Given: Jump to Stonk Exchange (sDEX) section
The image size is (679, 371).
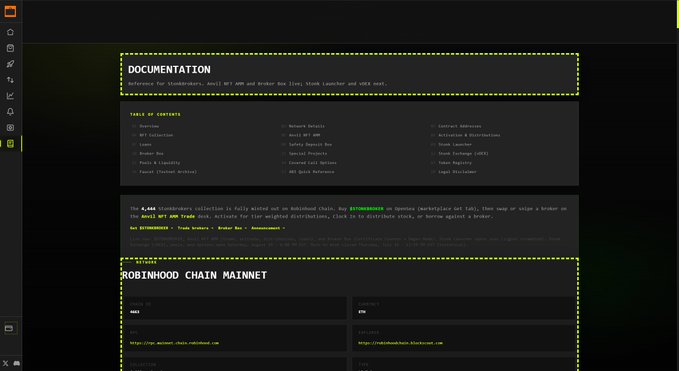Looking at the screenshot, I should [x=463, y=153].
